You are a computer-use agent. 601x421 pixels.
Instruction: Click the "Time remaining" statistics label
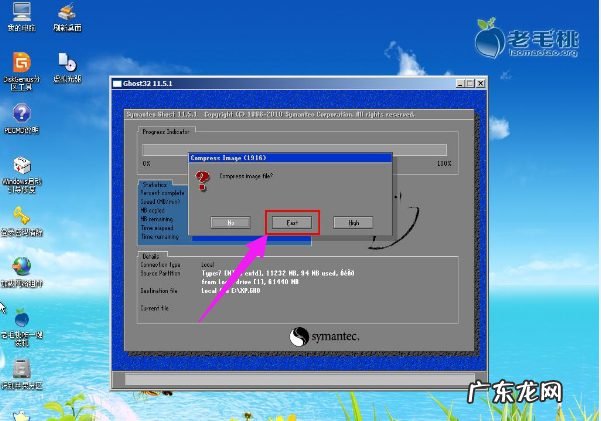coord(160,237)
